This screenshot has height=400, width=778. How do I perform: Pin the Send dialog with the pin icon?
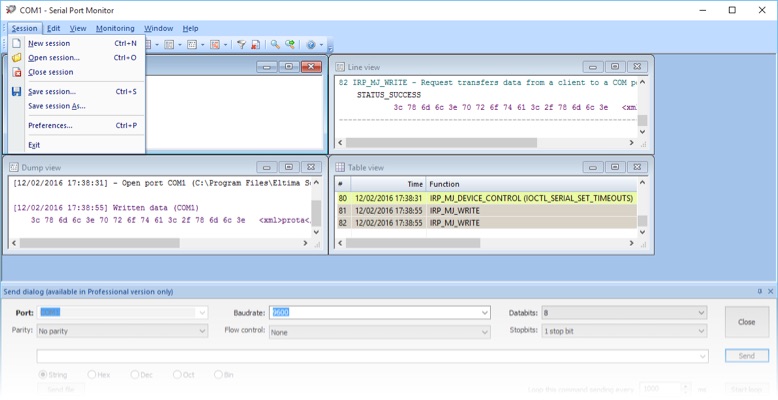click(759, 291)
